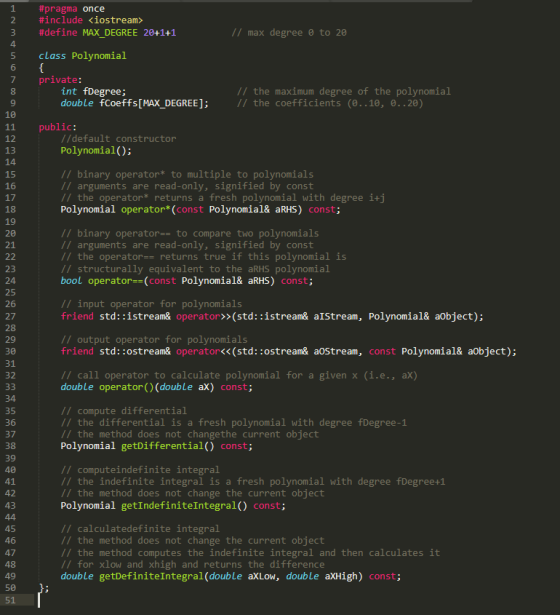Click the class name Polynomial declaration
The image size is (560, 615).
99,56
